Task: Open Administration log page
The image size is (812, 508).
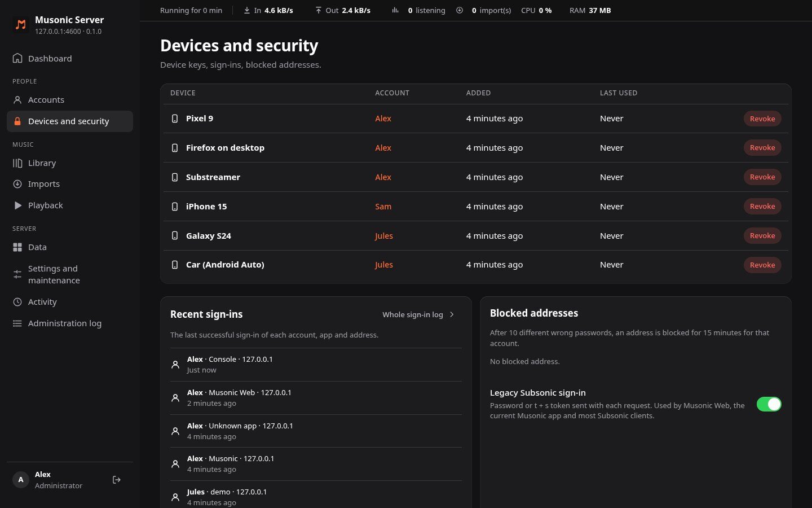Action: tap(70, 323)
